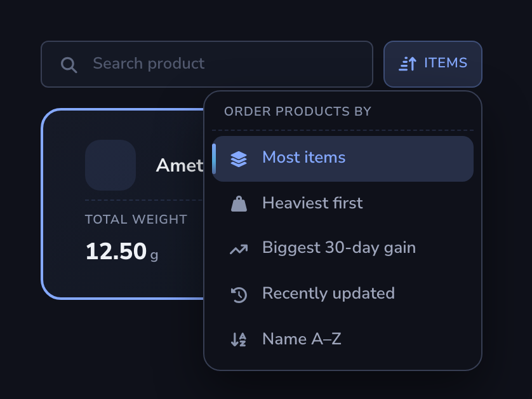Select Biggest 30-day gain option
532x399 pixels.
click(343, 248)
